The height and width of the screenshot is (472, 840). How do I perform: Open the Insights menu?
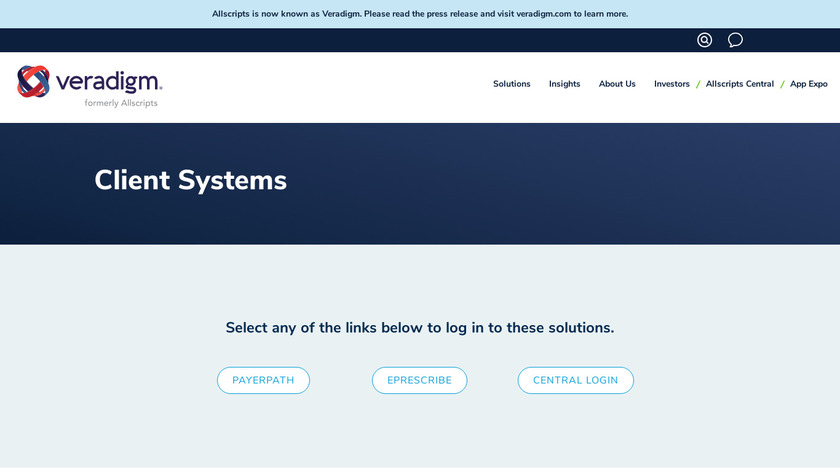coord(564,84)
